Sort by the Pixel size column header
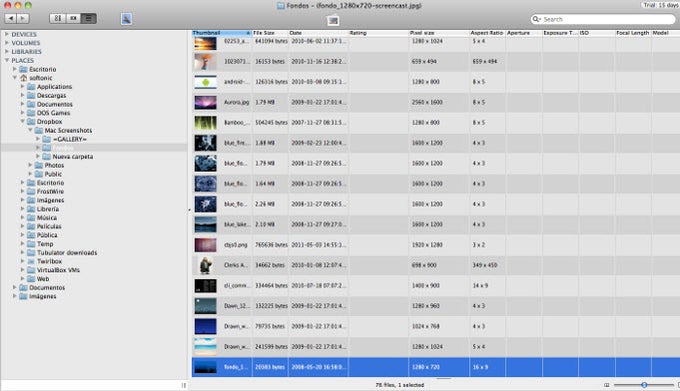The width and height of the screenshot is (680, 391). [439, 33]
